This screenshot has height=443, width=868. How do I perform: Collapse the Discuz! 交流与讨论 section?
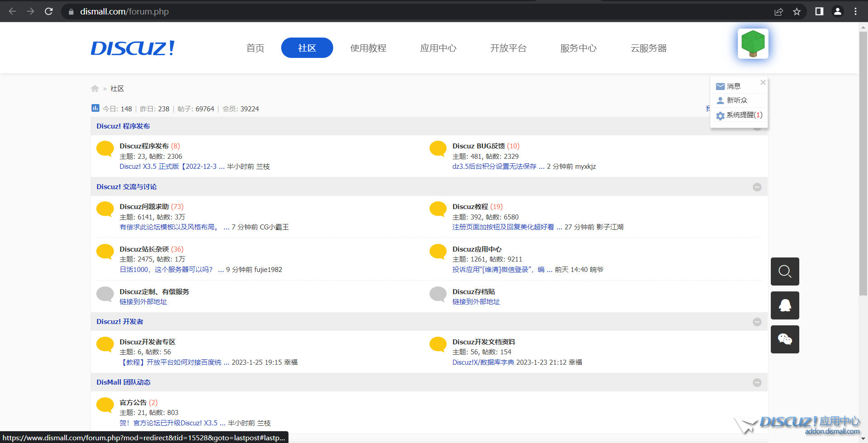(x=757, y=186)
